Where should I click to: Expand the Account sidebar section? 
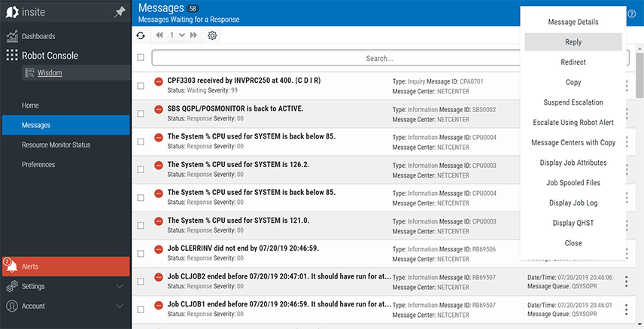[120, 306]
